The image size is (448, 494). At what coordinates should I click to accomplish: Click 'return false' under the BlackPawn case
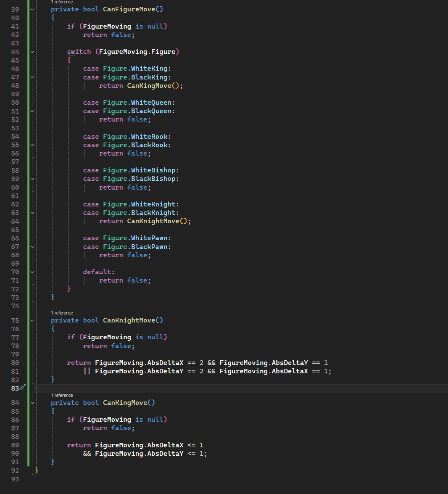(123, 255)
